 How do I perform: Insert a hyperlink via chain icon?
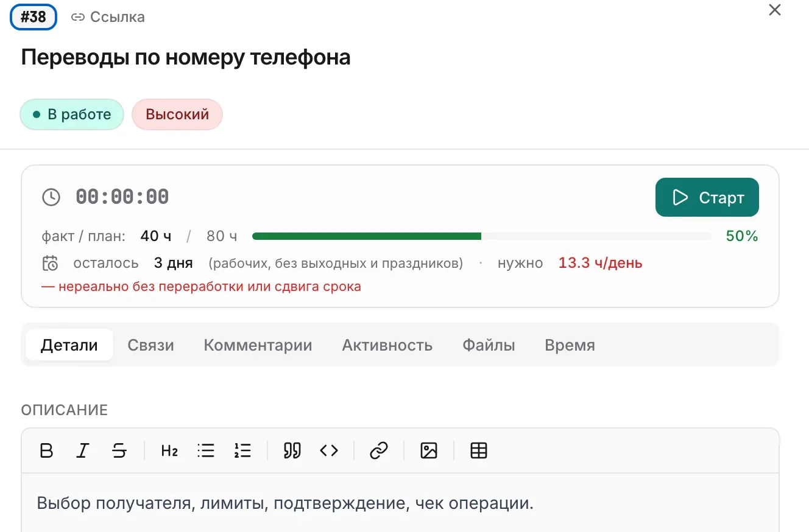click(379, 450)
